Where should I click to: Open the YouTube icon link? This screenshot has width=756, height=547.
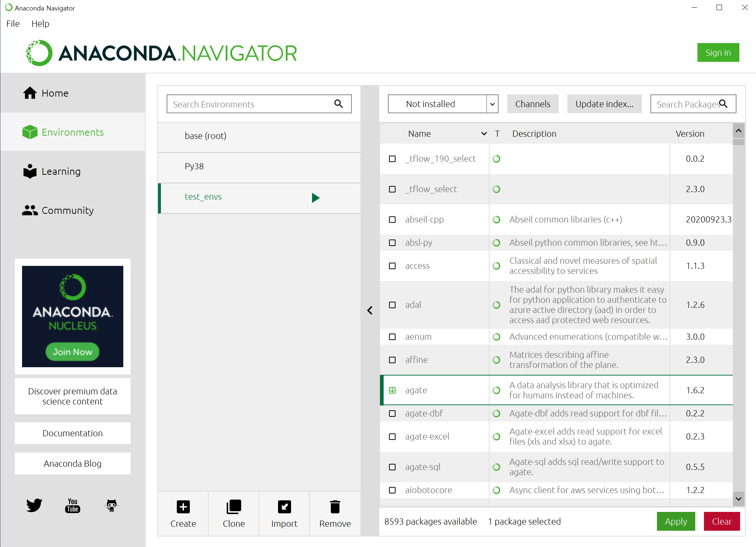73,505
